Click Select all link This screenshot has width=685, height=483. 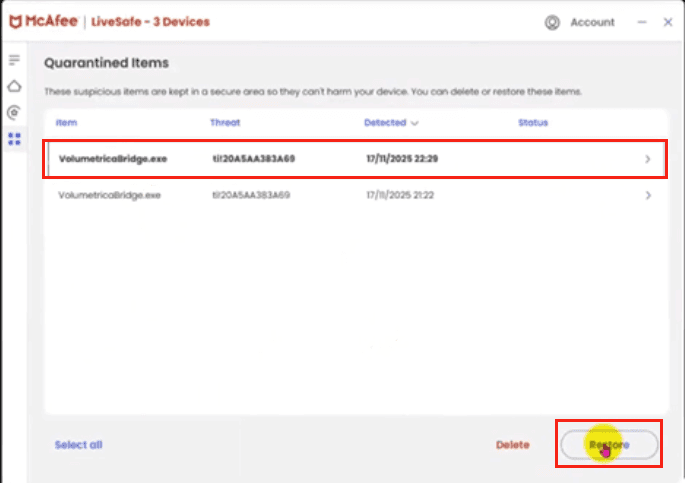click(79, 445)
